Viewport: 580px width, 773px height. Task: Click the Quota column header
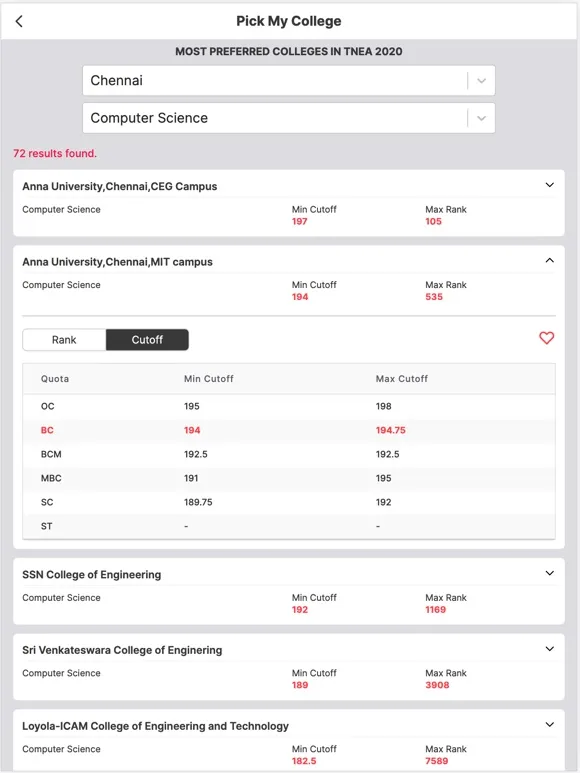tap(55, 379)
